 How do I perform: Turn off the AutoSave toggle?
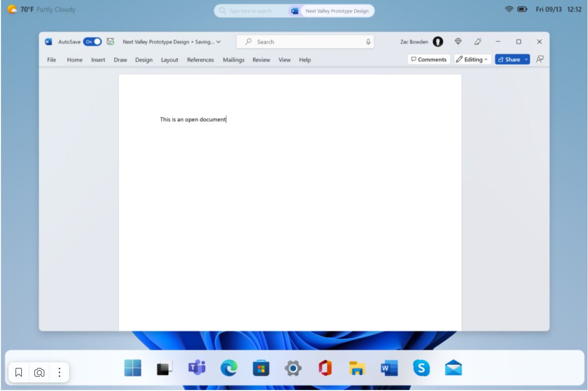92,42
